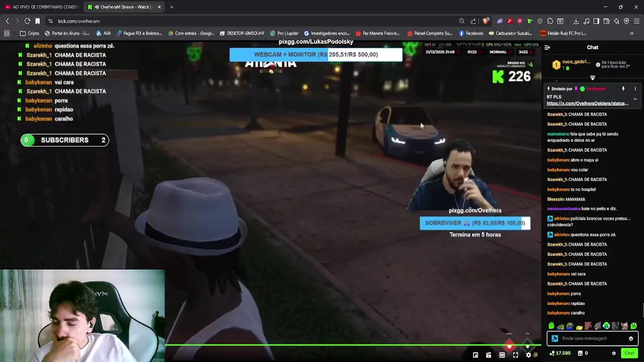The height and width of the screenshot is (362, 644).
Task: Open the pinned message three-dot menu
Action: [635, 89]
